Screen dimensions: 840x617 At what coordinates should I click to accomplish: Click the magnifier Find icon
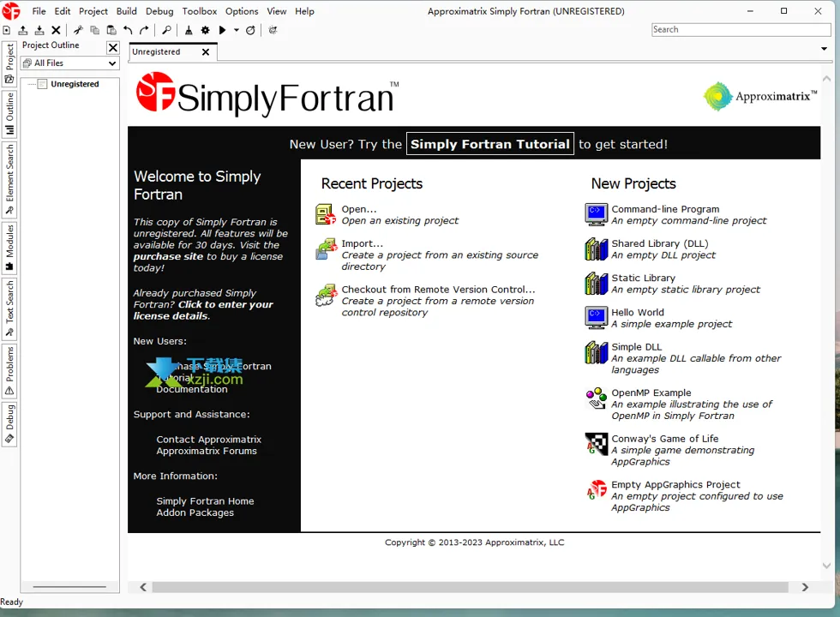tap(166, 31)
